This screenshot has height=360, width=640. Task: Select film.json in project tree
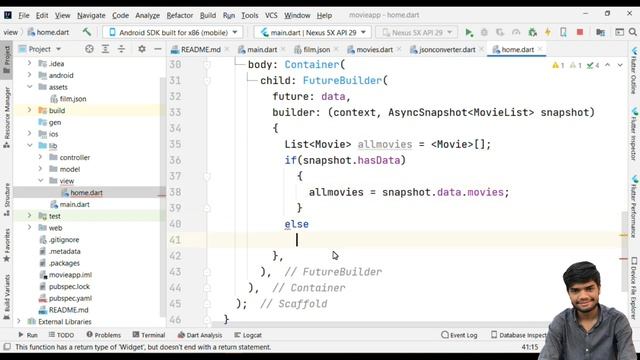73,99
